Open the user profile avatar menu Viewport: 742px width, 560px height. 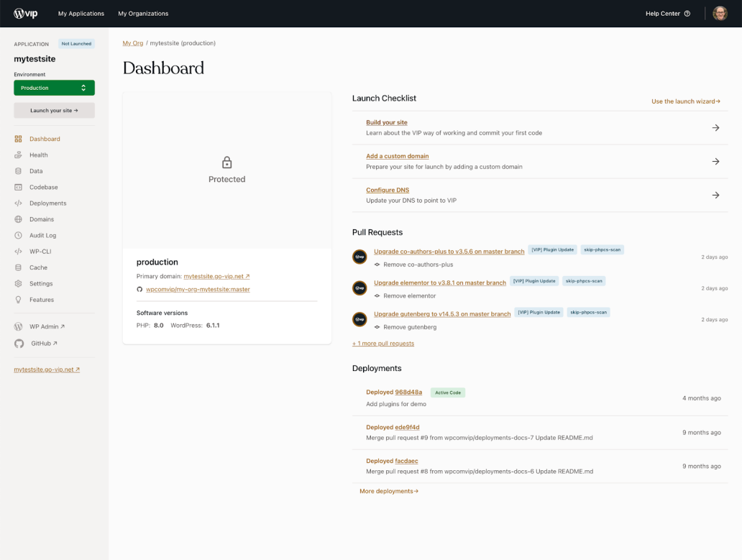point(720,13)
